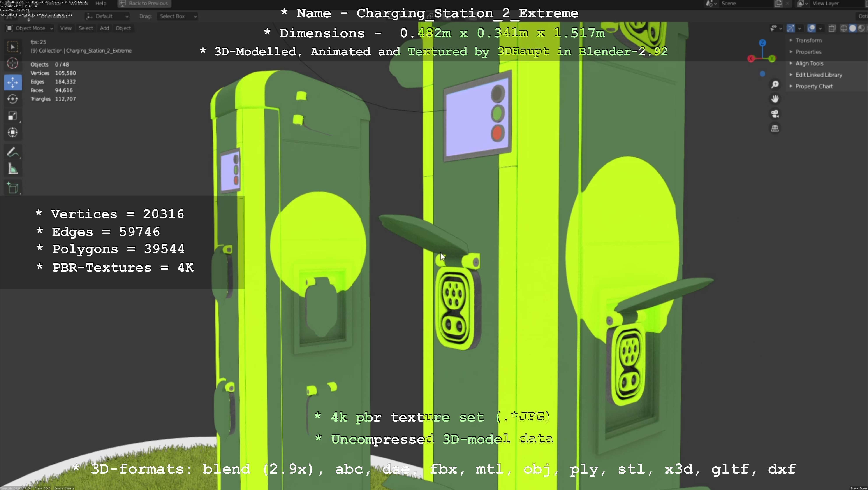Select the Annotate pencil tool
This screenshot has width=868, height=490.
[12, 152]
